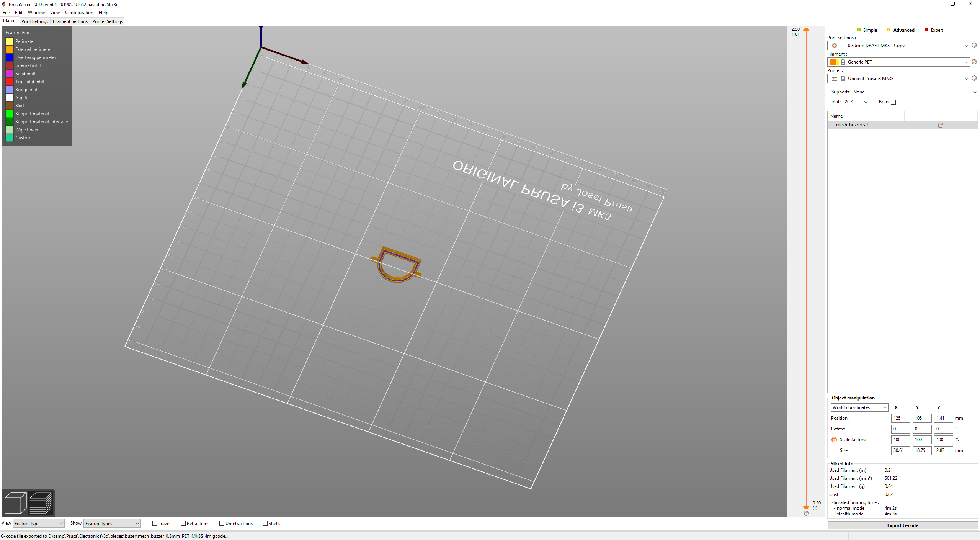Screen dimensions: 980x540
Task: Click the cog icon inside Print settings dropdown
Action: (x=835, y=46)
